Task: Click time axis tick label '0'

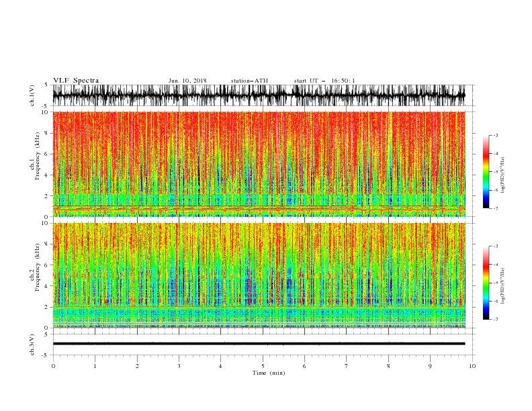Action: pos(53,366)
